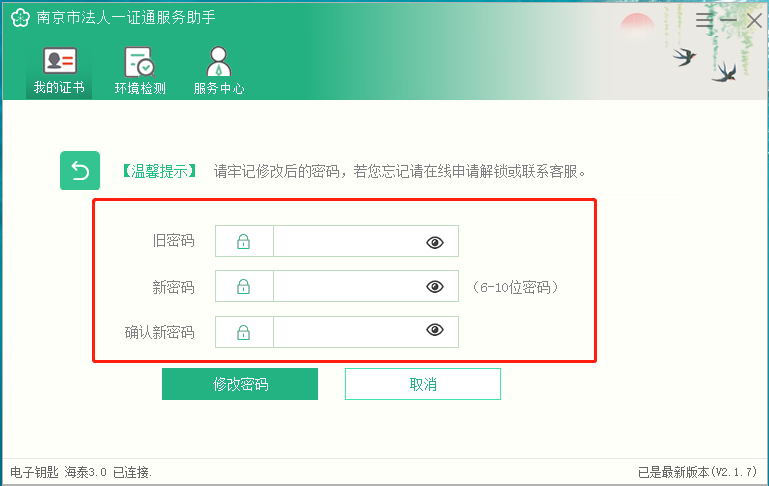
Task: Focus the 新密码 input field
Action: (x=349, y=286)
